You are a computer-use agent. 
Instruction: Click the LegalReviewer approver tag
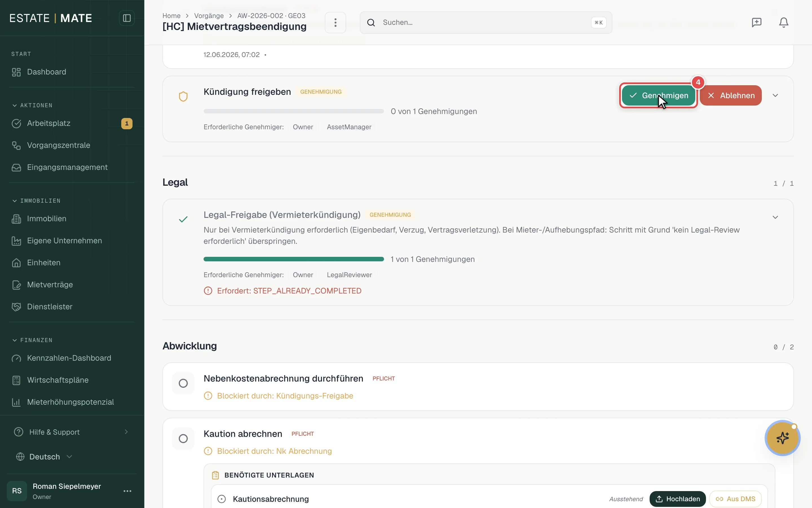349,275
